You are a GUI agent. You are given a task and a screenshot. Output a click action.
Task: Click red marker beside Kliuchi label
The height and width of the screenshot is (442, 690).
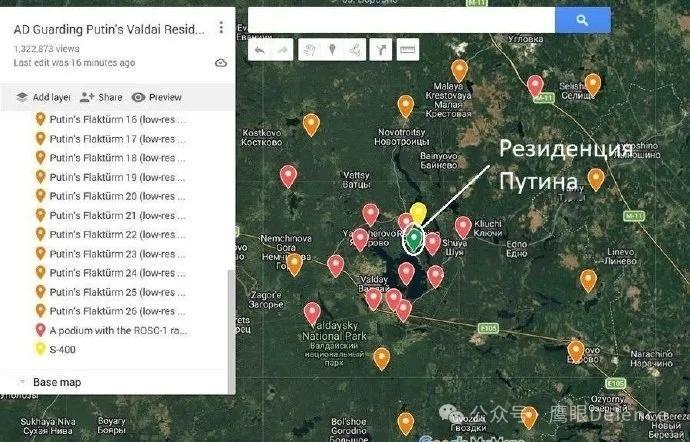(463, 227)
